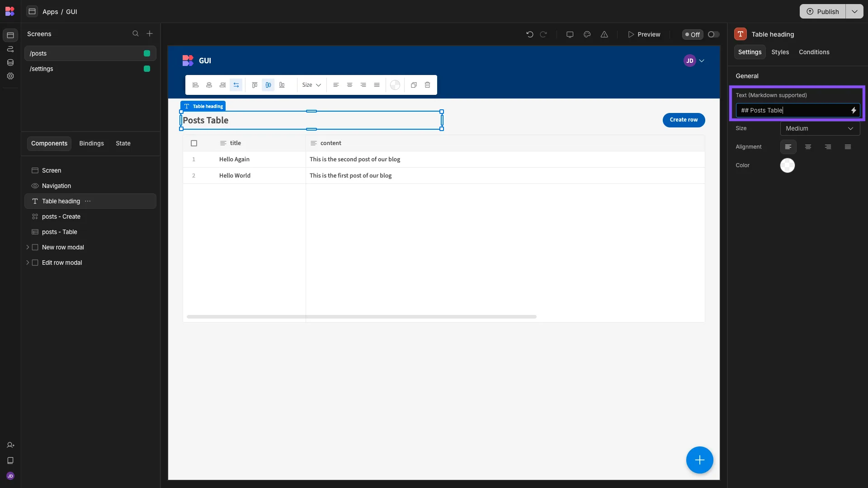Check the table select-all checkbox
Screen dimensions: 868x488
[x=194, y=143]
